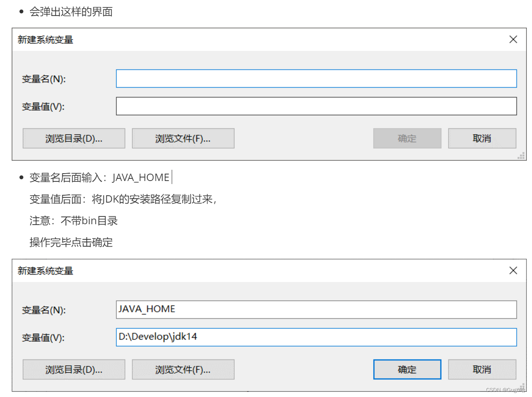The width and height of the screenshot is (532, 397).
Task: Click the 变量名(N): label in the lower dialog
Action: tap(44, 310)
